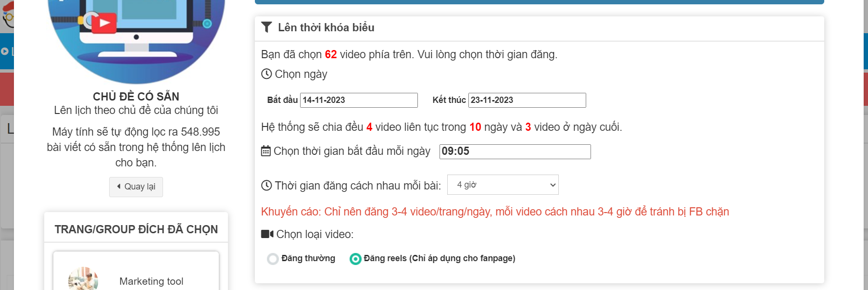The height and width of the screenshot is (290, 868).
Task: Click the Hệ thống sẽ chia đều summary line
Action: 441,127
